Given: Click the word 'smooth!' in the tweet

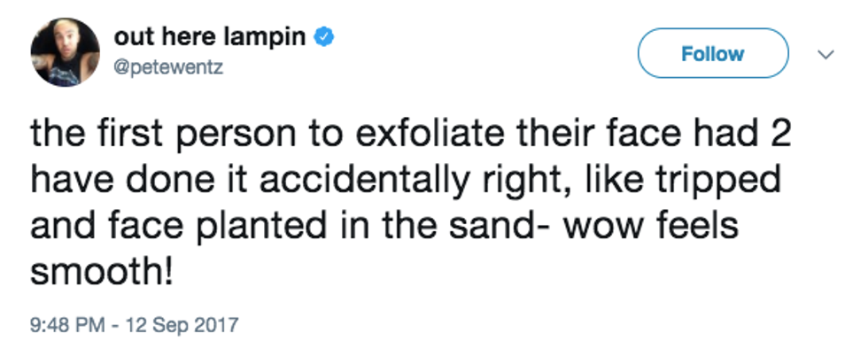Looking at the screenshot, I should click(x=98, y=271).
